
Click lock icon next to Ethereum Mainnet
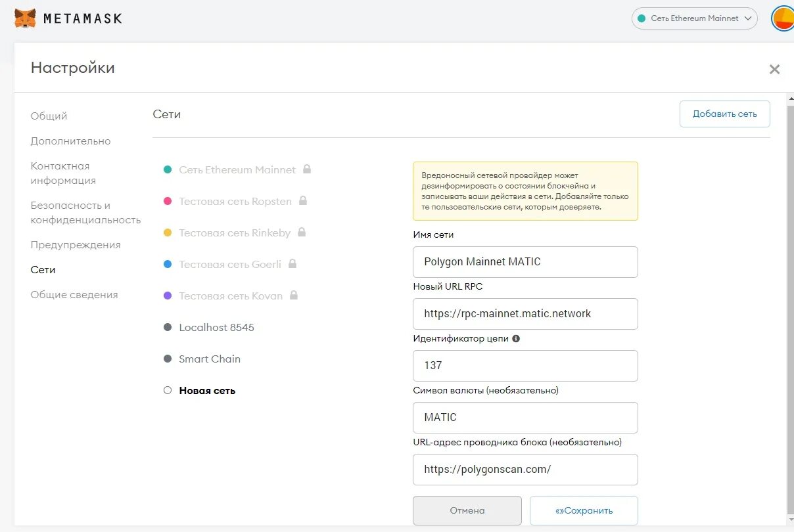(x=306, y=169)
